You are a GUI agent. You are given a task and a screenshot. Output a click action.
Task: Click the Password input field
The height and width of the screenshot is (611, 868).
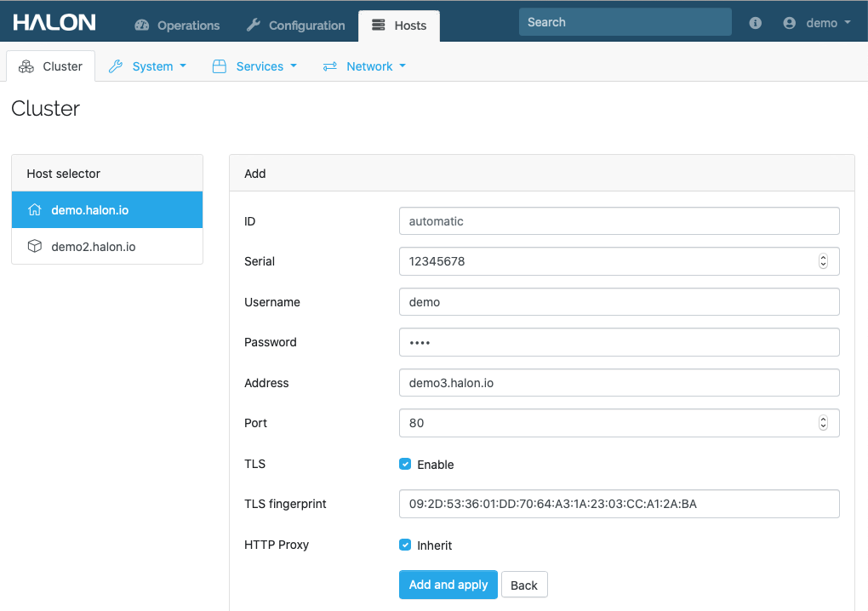tap(620, 342)
